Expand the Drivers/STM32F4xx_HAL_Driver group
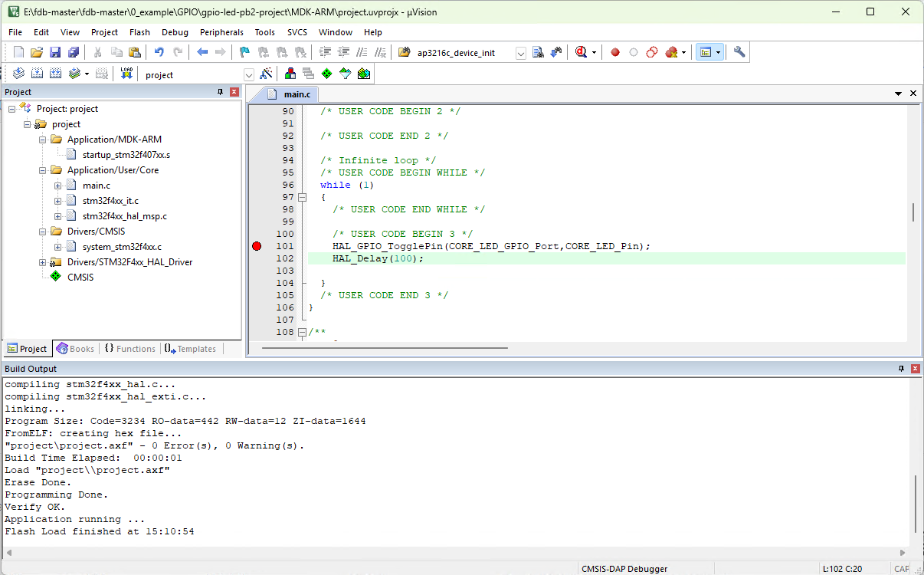This screenshot has height=575, width=924. (x=43, y=262)
